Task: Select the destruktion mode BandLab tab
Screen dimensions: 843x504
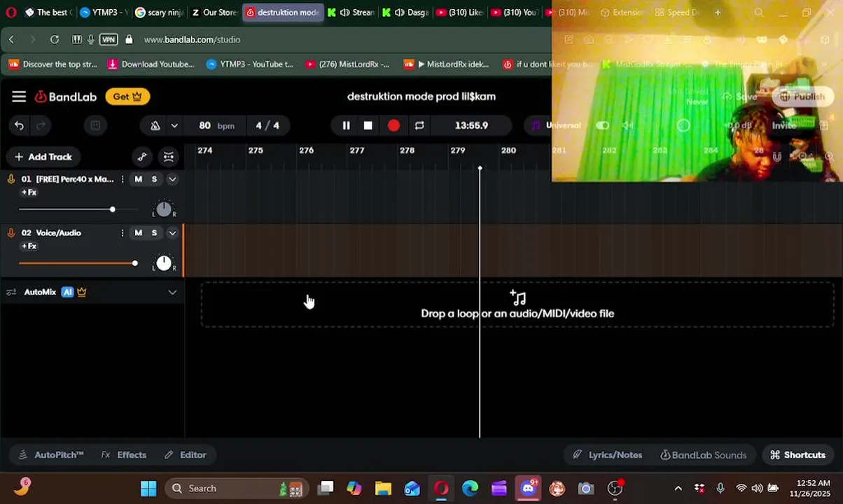Action: pyautogui.click(x=283, y=13)
